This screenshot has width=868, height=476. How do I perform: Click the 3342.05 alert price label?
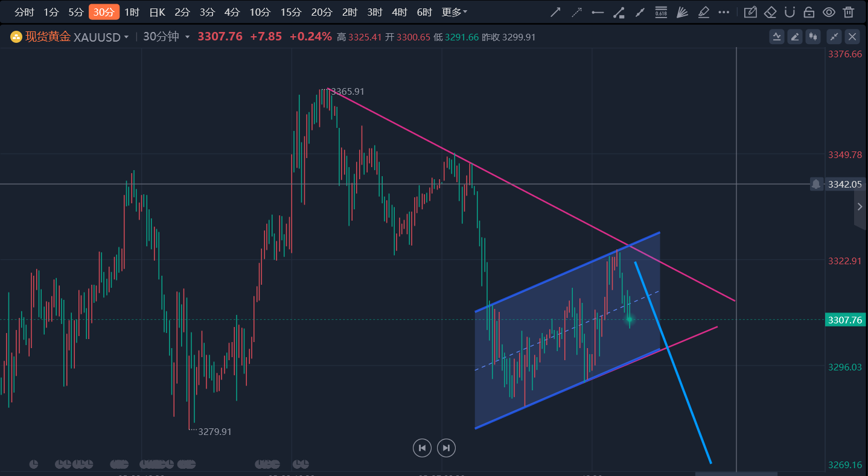click(845, 184)
